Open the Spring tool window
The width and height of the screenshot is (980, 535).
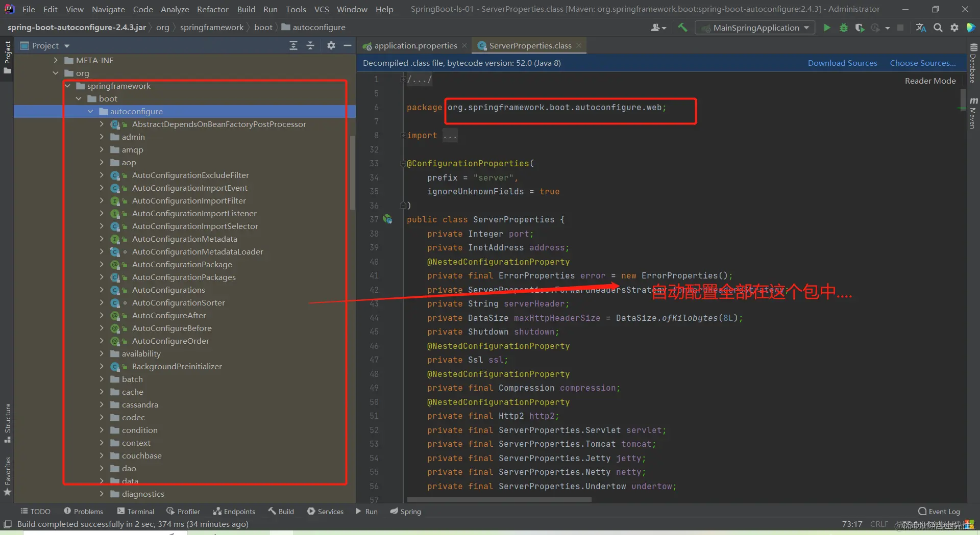pos(406,512)
